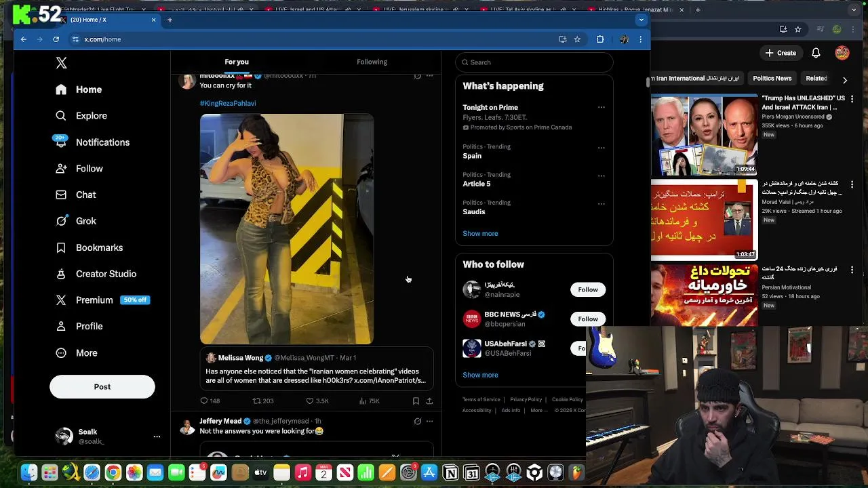Click the white Post button
868x488 pixels.
(x=102, y=386)
